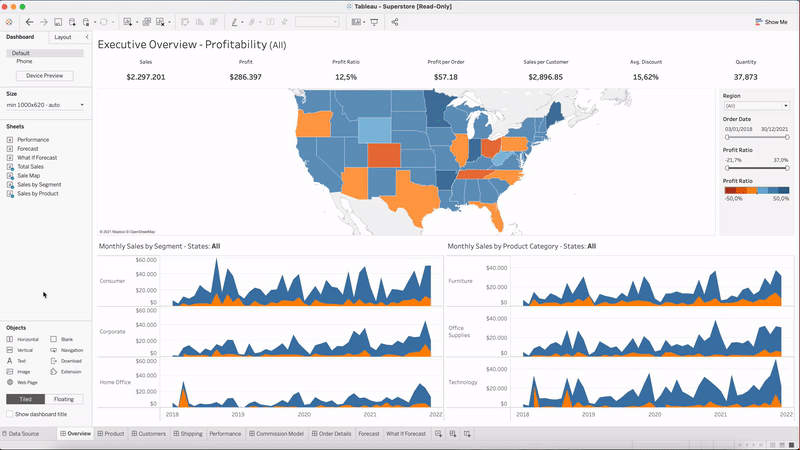
Task: Click the Share workbook icon
Action: [394, 22]
